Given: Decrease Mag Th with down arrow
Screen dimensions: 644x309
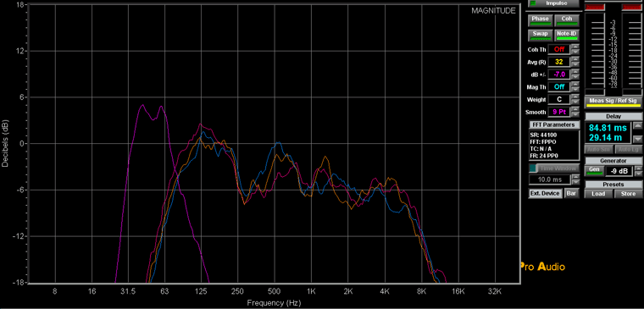Looking at the screenshot, I should pos(575,90).
